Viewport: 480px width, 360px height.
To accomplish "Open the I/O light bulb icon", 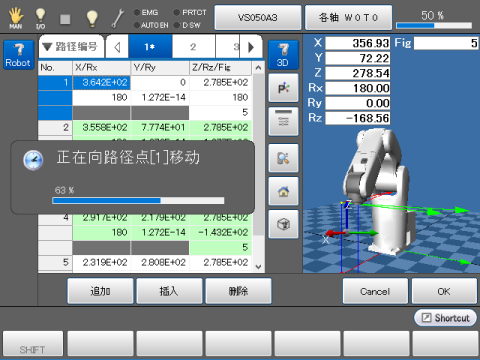I will pos(40,18).
